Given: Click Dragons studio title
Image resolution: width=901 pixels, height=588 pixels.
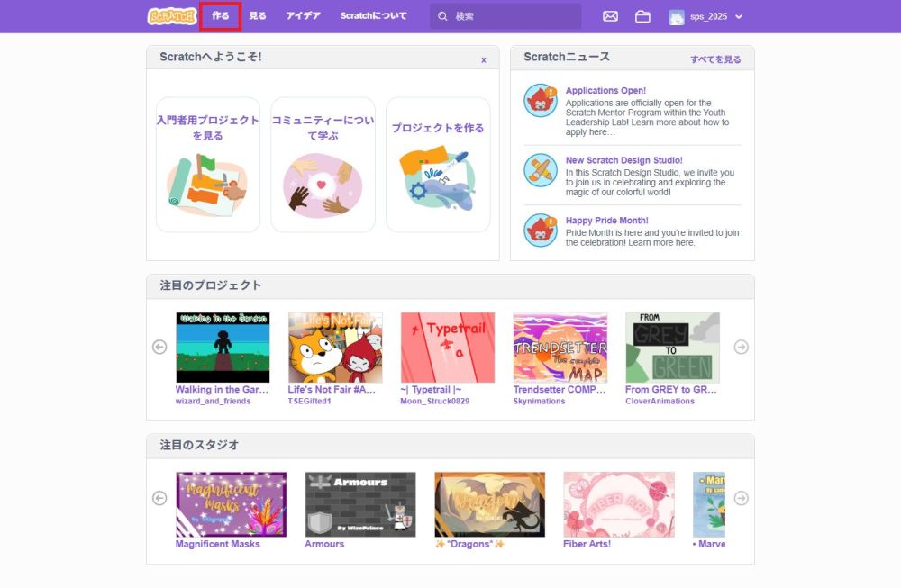Looking at the screenshot, I should coord(469,544).
